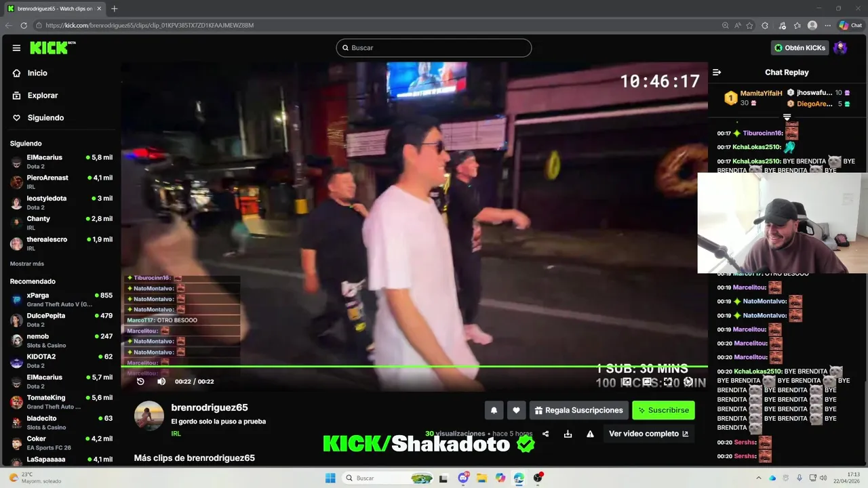
Task: Open DulcePepita recommended channel
Action: (61, 320)
